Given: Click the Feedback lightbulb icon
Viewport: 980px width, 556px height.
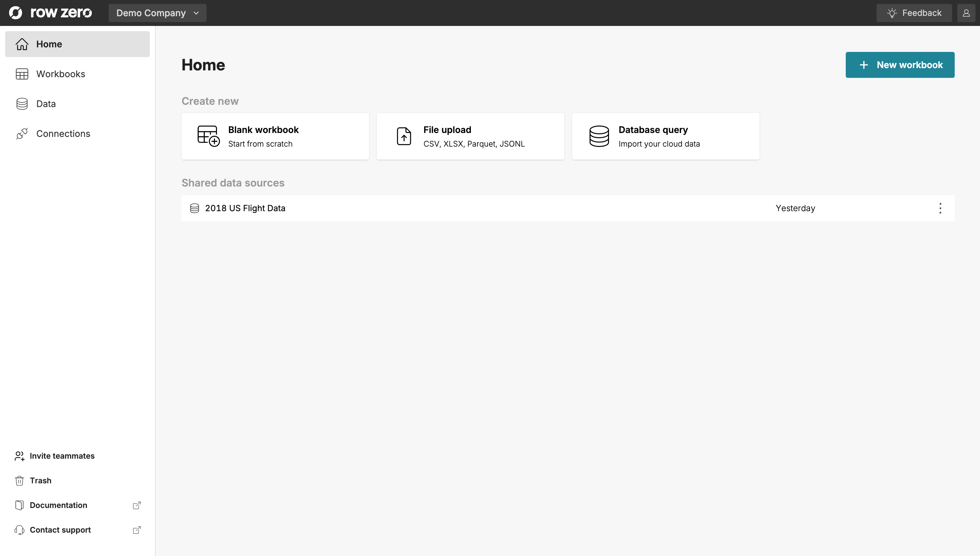Looking at the screenshot, I should [x=892, y=13].
